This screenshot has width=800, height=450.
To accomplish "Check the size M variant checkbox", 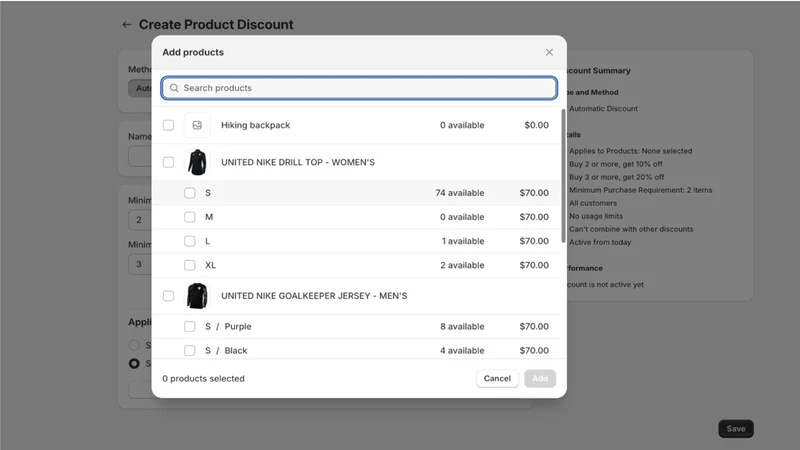I will [x=190, y=217].
